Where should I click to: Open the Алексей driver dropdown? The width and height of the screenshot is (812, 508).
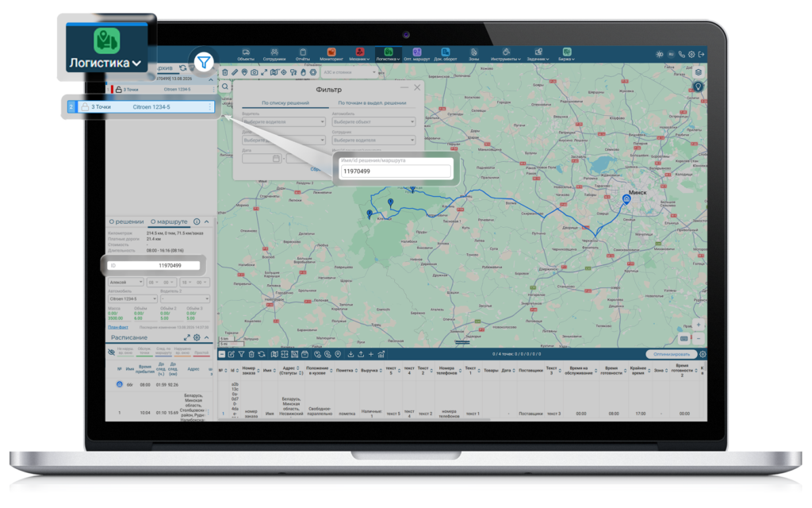pos(126,282)
